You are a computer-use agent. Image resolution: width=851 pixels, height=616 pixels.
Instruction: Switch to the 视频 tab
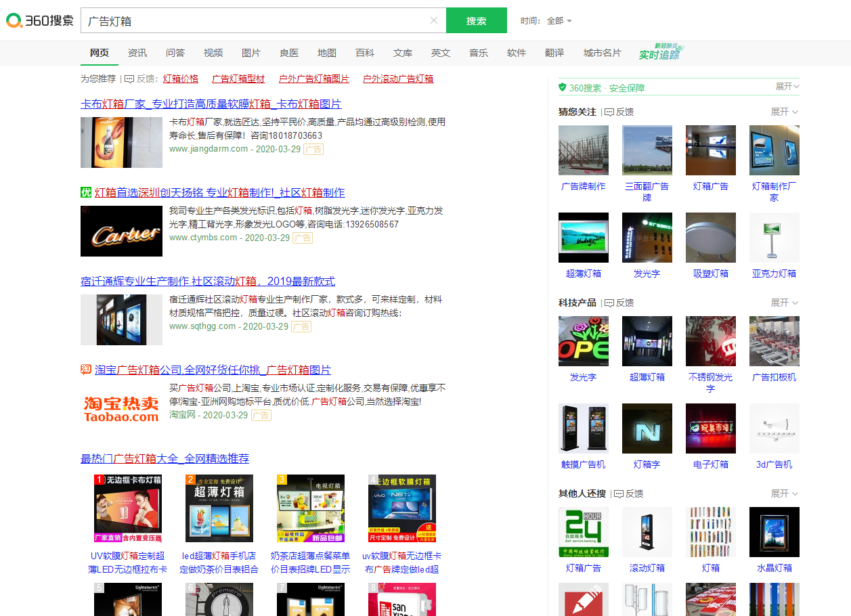pyautogui.click(x=213, y=53)
